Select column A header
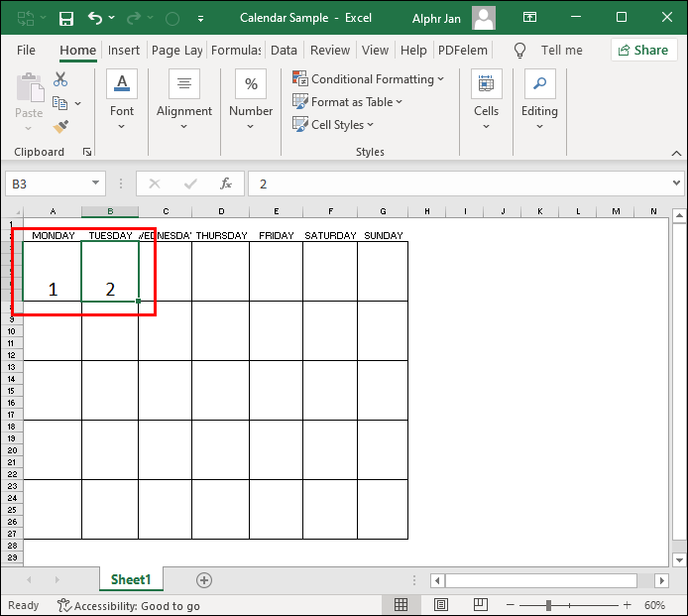Viewport: 688px width, 616px height. click(53, 211)
